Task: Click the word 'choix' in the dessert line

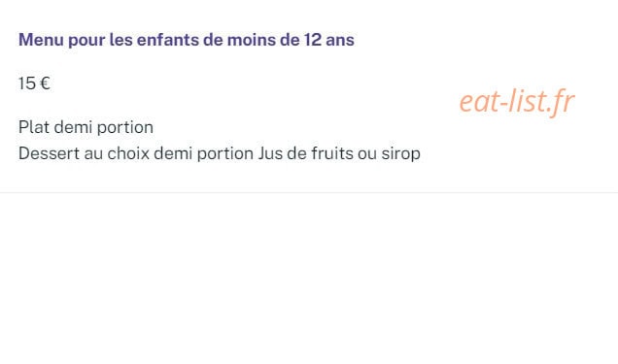Action: [128, 153]
